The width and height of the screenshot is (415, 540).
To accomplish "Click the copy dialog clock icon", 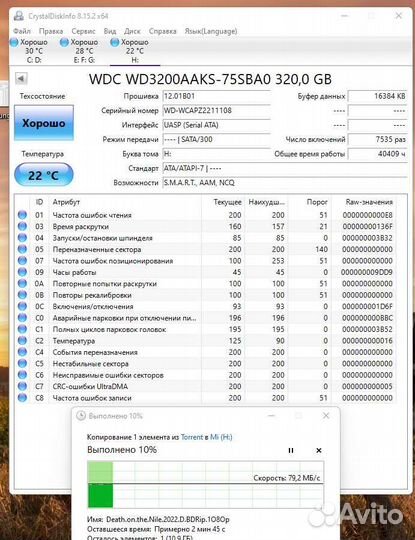I will 81,416.
